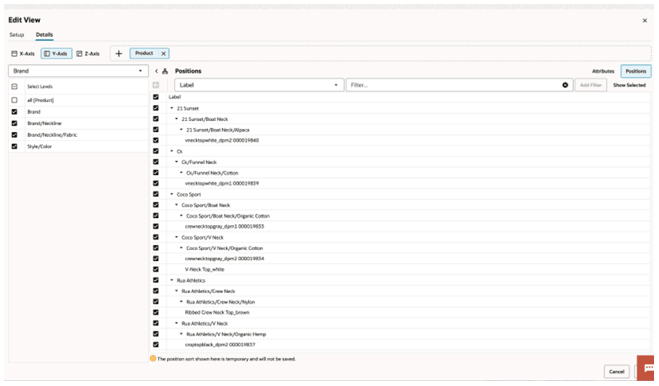Click the Coco Sport/Boat Neck label
This screenshot has width=659, height=386.
206,205
